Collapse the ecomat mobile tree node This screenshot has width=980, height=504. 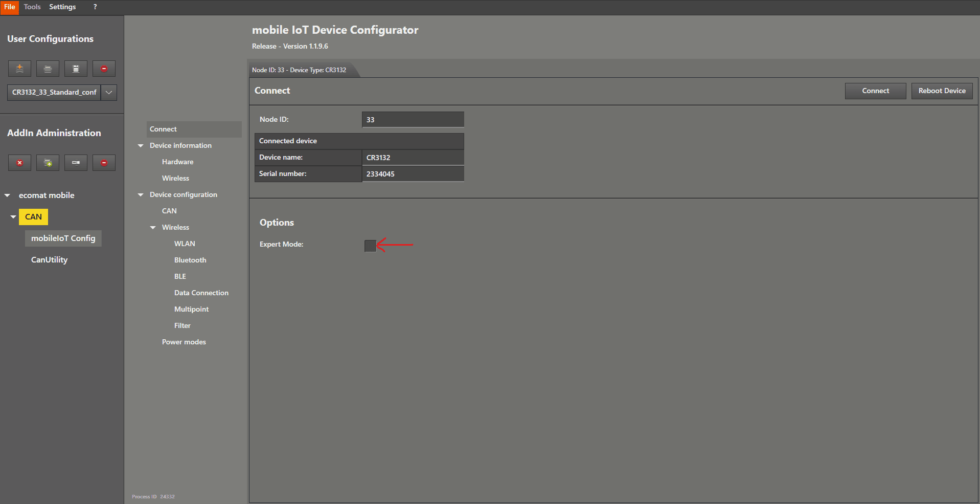tap(7, 195)
